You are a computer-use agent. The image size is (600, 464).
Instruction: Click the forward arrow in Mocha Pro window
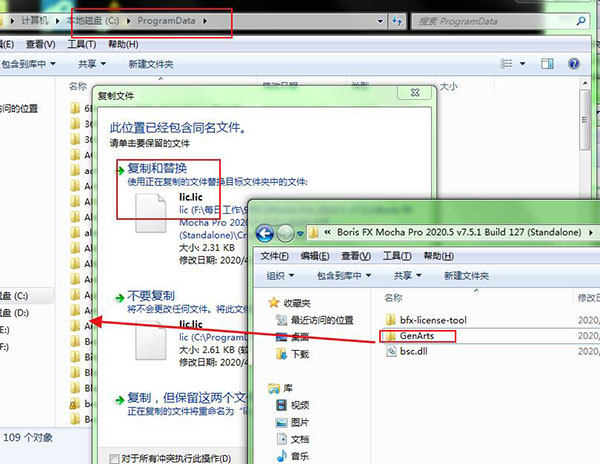[x=285, y=233]
